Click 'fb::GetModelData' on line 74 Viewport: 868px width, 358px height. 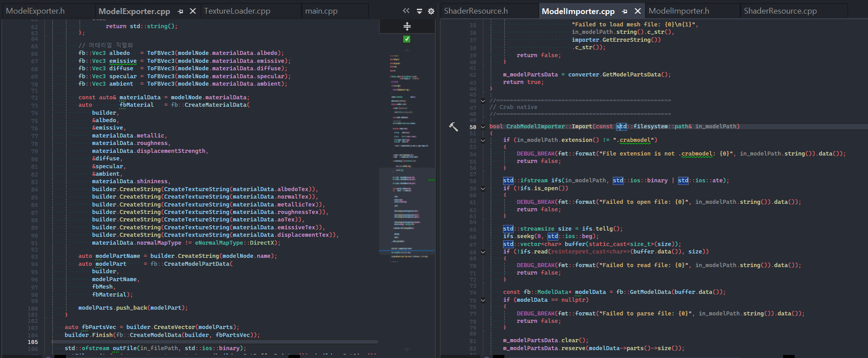(643, 292)
